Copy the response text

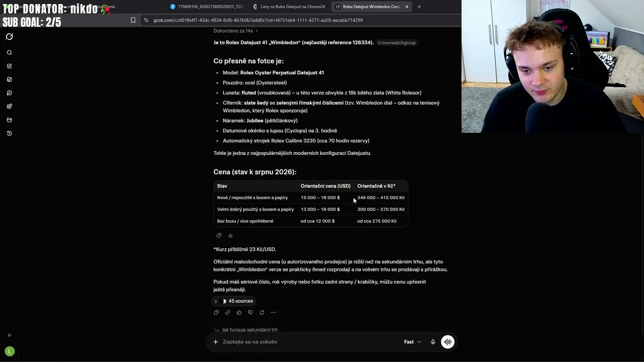pyautogui.click(x=216, y=312)
